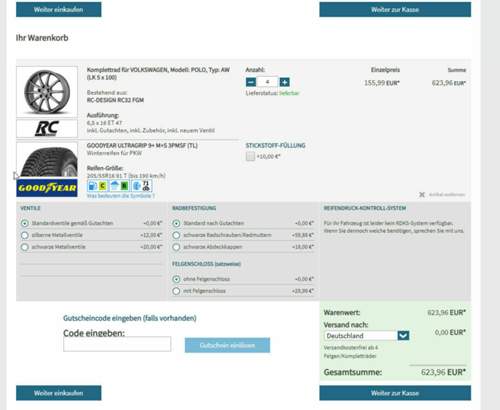The image size is (500, 410).
Task: Remove article via the X icon
Action: [422, 194]
